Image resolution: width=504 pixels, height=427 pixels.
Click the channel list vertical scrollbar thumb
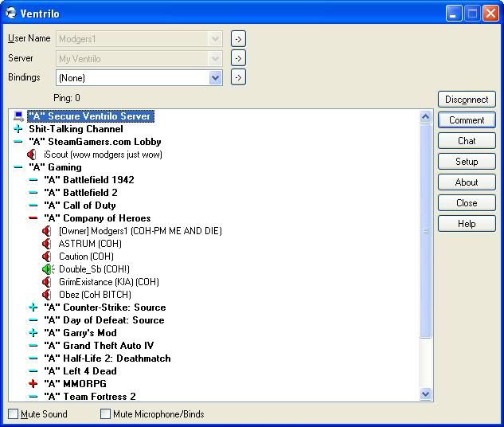[x=425, y=231]
